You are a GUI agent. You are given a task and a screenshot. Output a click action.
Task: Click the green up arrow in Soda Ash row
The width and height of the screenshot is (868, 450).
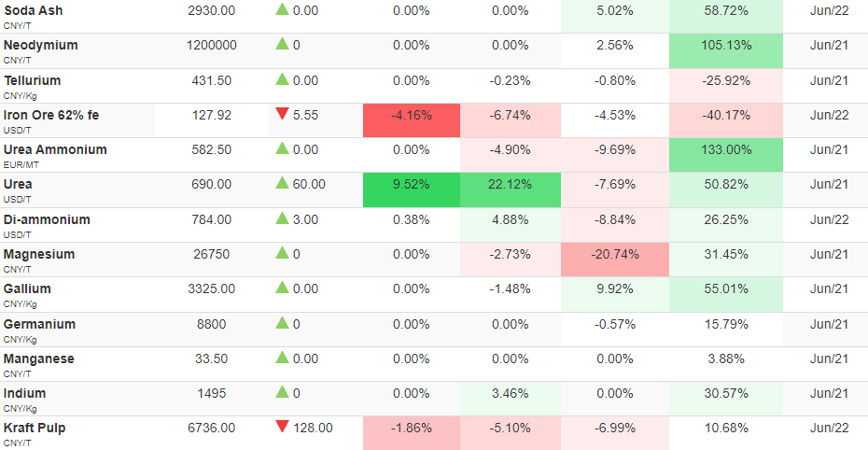coord(282,9)
